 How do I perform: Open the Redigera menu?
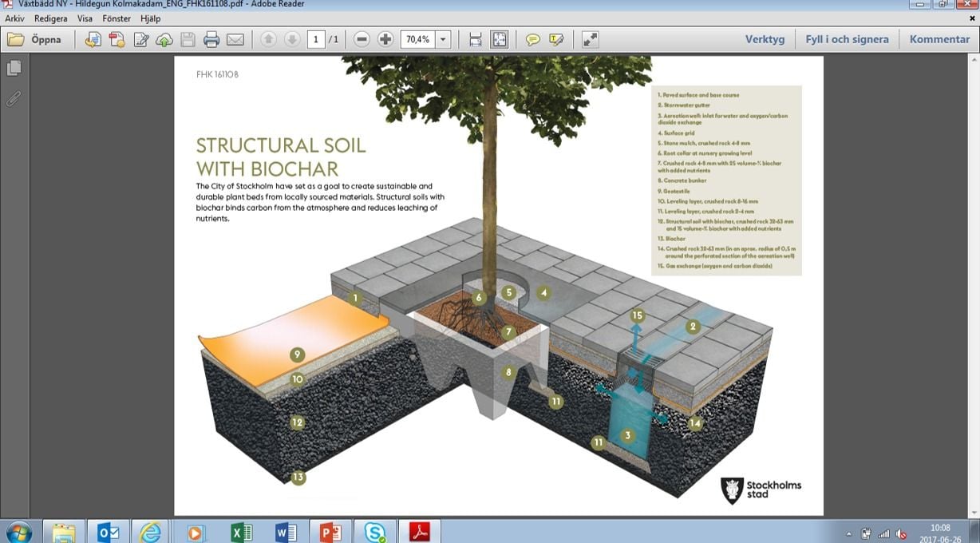coord(51,18)
